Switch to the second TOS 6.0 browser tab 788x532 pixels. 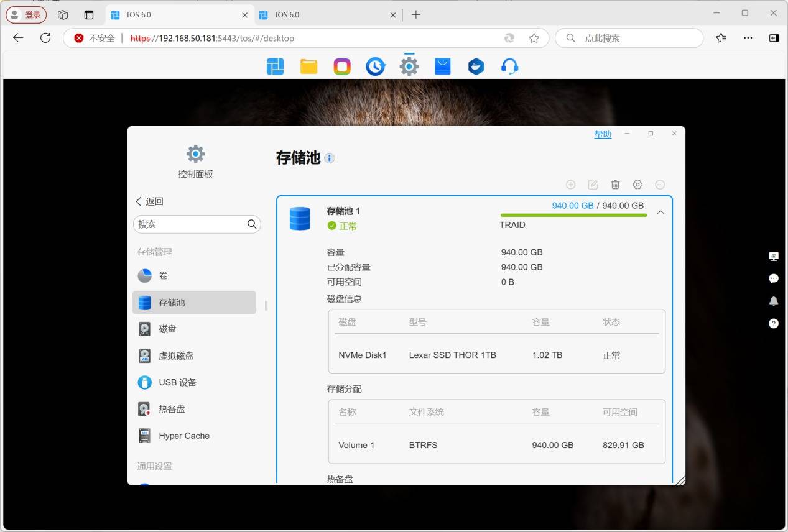[327, 14]
